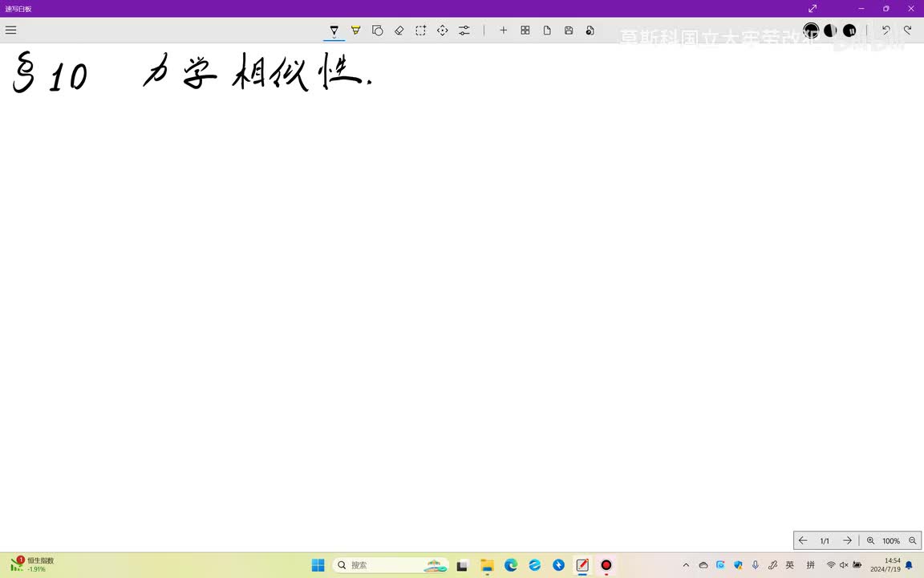Open the whiteboard app taskbar icon

tap(582, 565)
